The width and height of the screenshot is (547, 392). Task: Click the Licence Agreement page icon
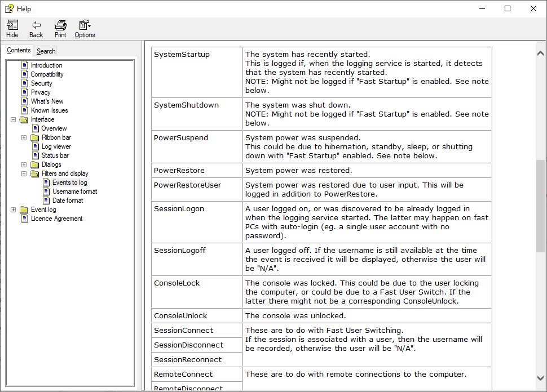[x=24, y=219]
